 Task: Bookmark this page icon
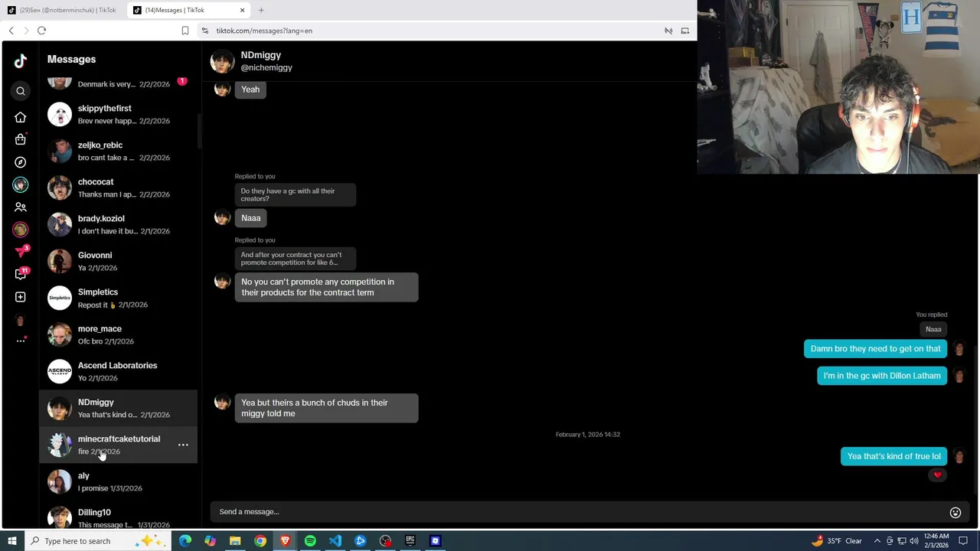click(x=185, y=31)
